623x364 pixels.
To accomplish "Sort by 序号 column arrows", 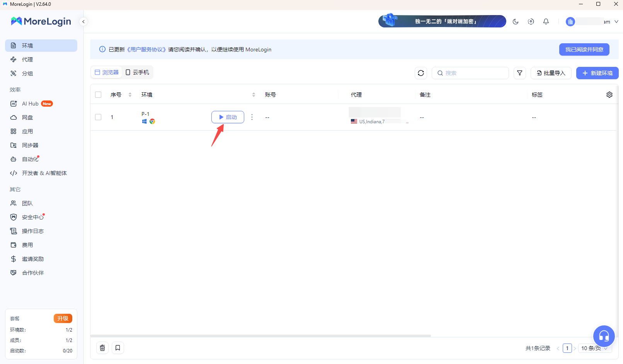I will coord(130,95).
